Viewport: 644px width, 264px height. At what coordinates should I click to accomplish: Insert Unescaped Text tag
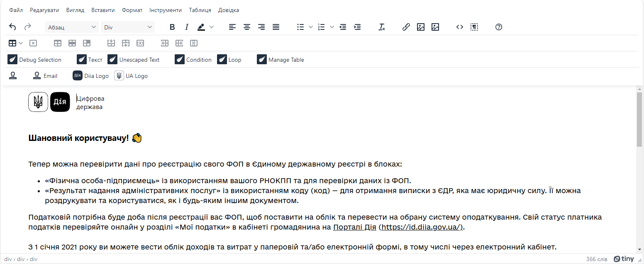[x=134, y=60]
